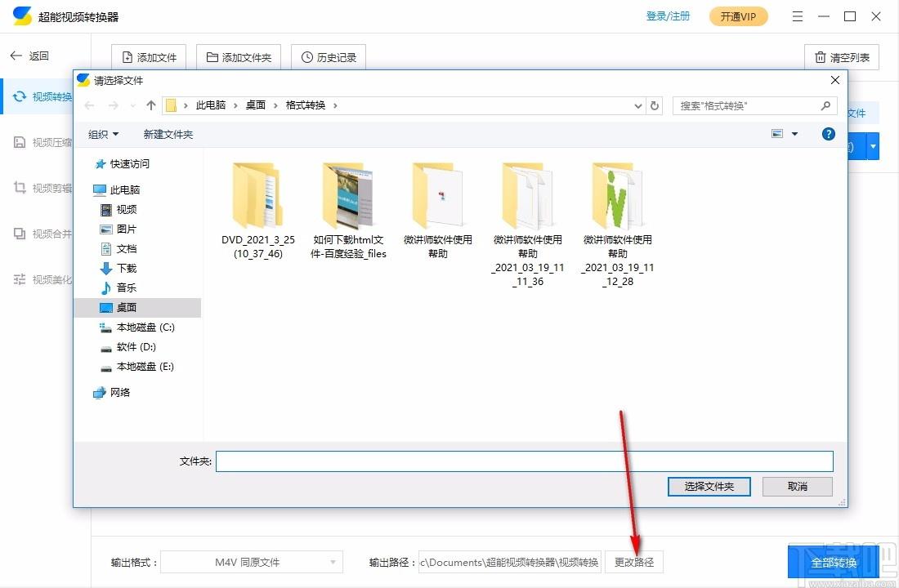Click the 选择文件夹 button
Image resolution: width=899 pixels, height=588 pixels.
click(709, 487)
